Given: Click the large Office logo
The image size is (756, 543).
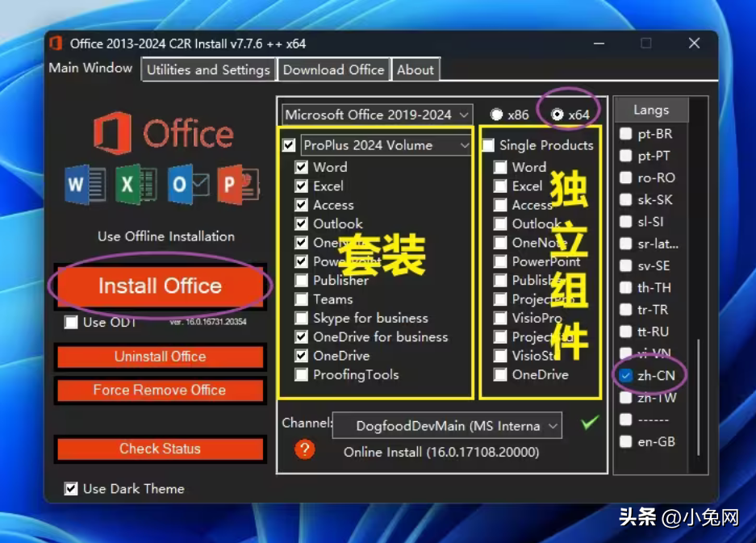Looking at the screenshot, I should tap(164, 133).
